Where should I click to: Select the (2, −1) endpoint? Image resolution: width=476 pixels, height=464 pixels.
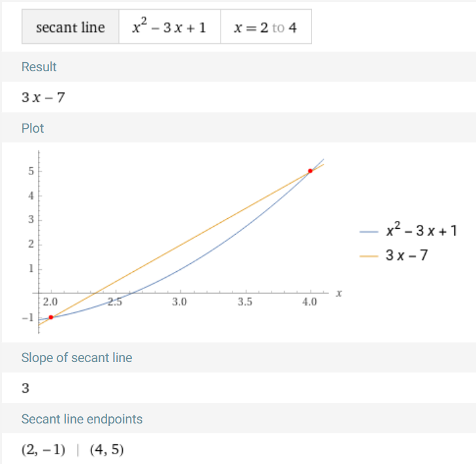tap(44, 450)
